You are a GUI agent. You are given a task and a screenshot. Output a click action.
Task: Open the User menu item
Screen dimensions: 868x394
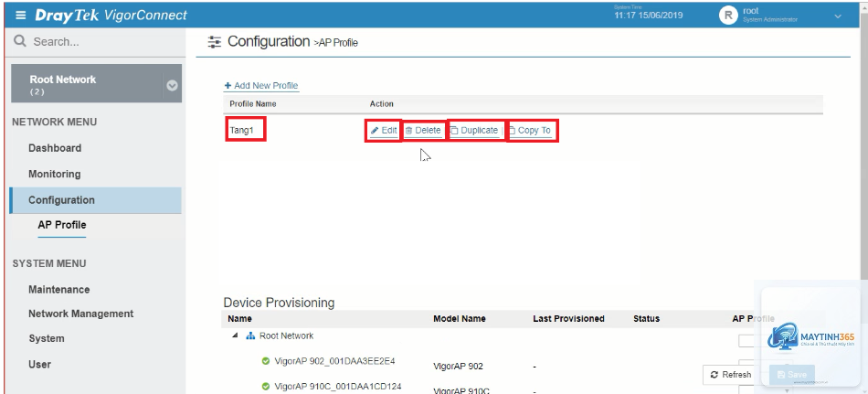(40, 364)
